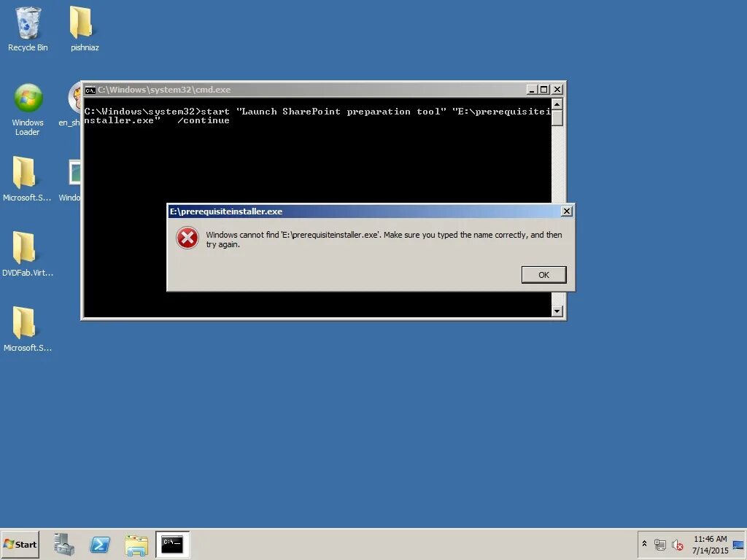This screenshot has width=747, height=560.
Task: Minimize the cmd.exe window
Action: point(532,90)
